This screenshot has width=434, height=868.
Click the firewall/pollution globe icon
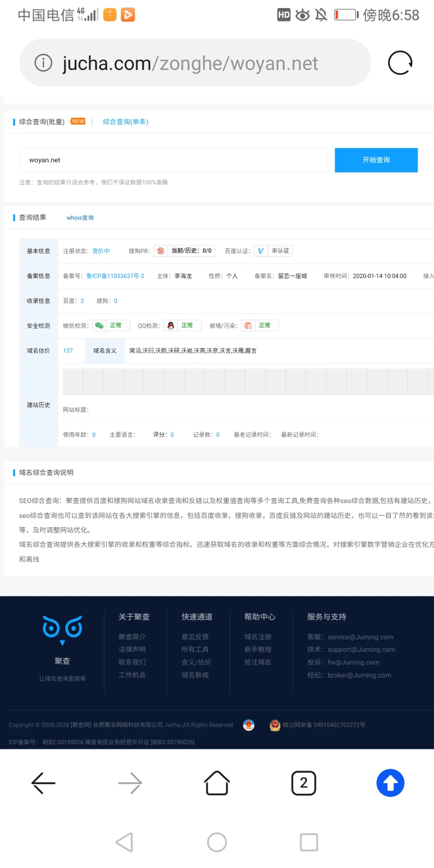click(248, 325)
